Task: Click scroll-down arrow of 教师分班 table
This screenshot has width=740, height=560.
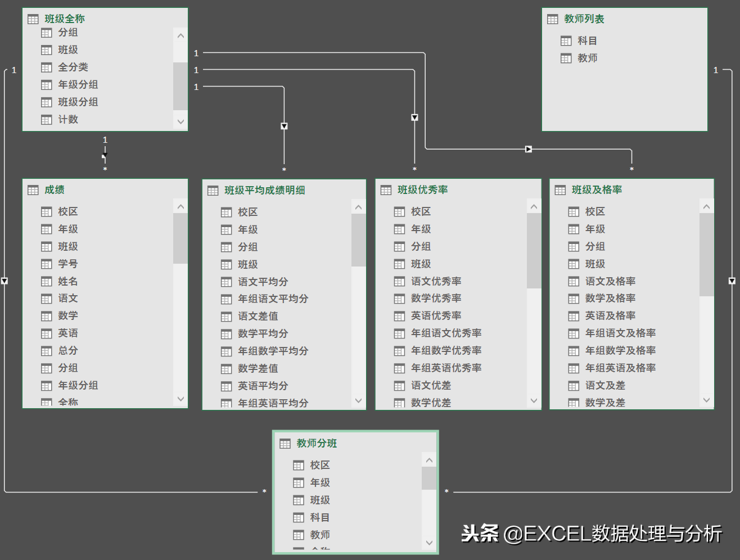Action: click(x=429, y=543)
